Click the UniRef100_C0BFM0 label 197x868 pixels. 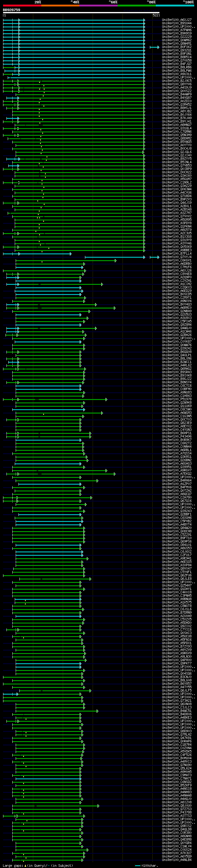click(x=177, y=389)
